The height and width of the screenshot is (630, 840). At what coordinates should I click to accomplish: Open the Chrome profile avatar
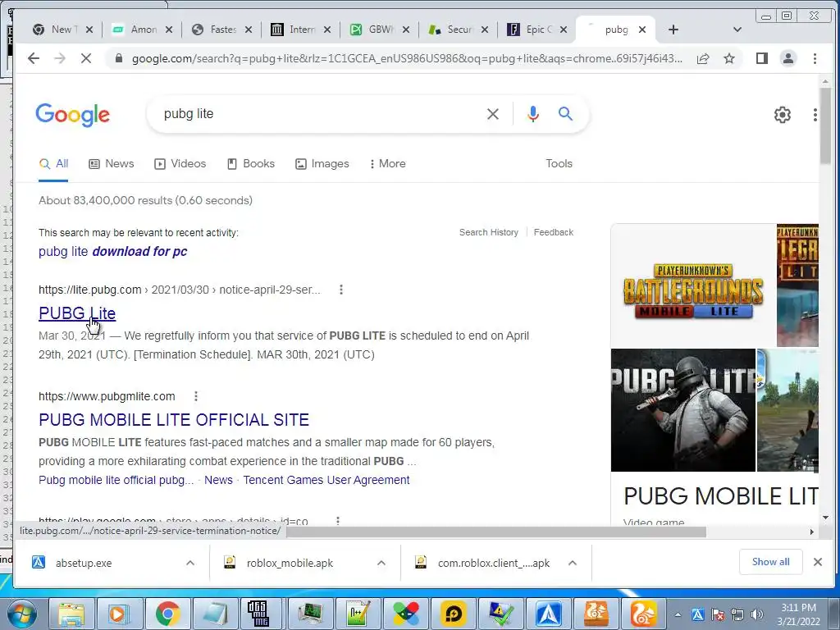click(788, 58)
